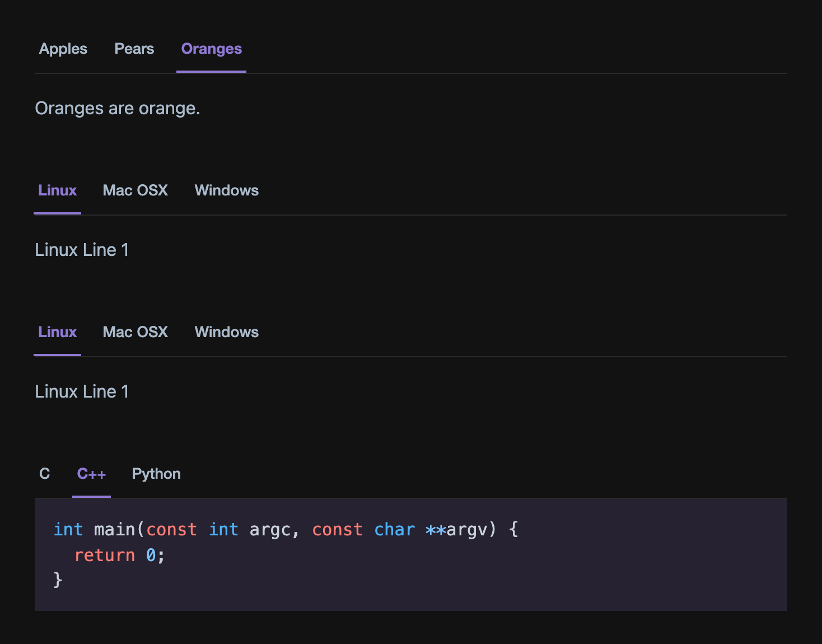Click the active C++ code tab
Screen dimensions: 822x644
point(91,474)
